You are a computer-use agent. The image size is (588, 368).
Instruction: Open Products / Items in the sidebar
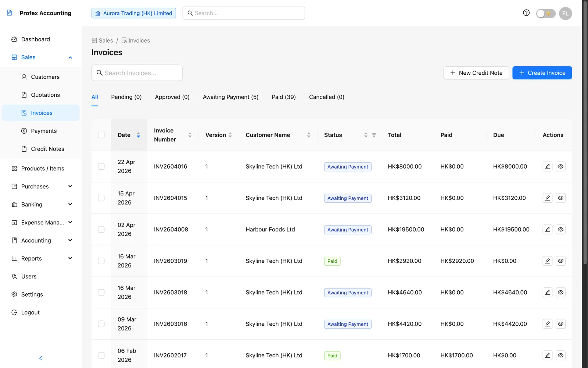pyautogui.click(x=41, y=169)
